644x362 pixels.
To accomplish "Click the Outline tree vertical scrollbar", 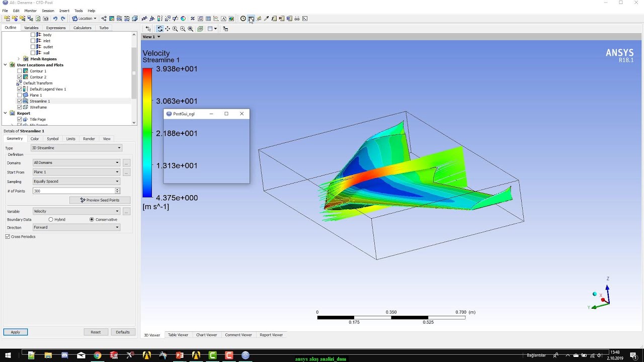I will [x=134, y=73].
